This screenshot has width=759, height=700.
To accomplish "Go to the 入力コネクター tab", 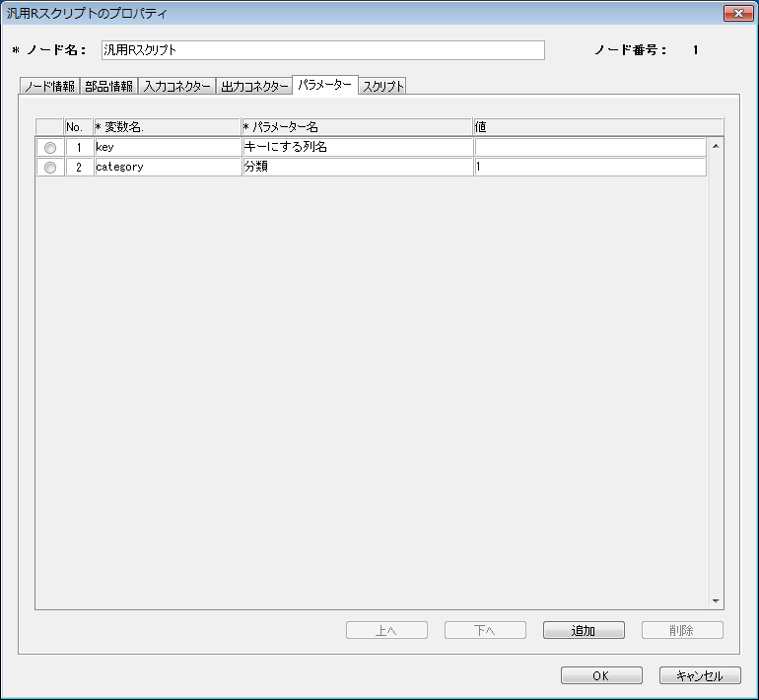I will pyautogui.click(x=176, y=87).
